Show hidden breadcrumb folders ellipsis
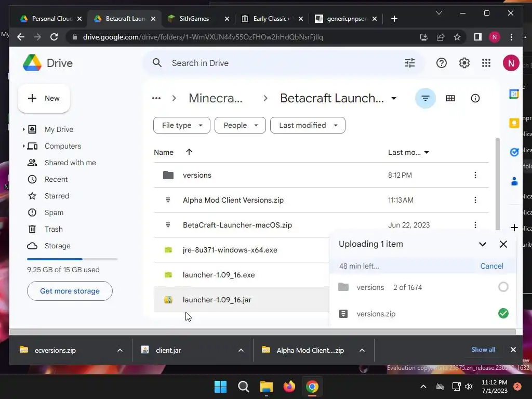532x399 pixels. pos(156,98)
